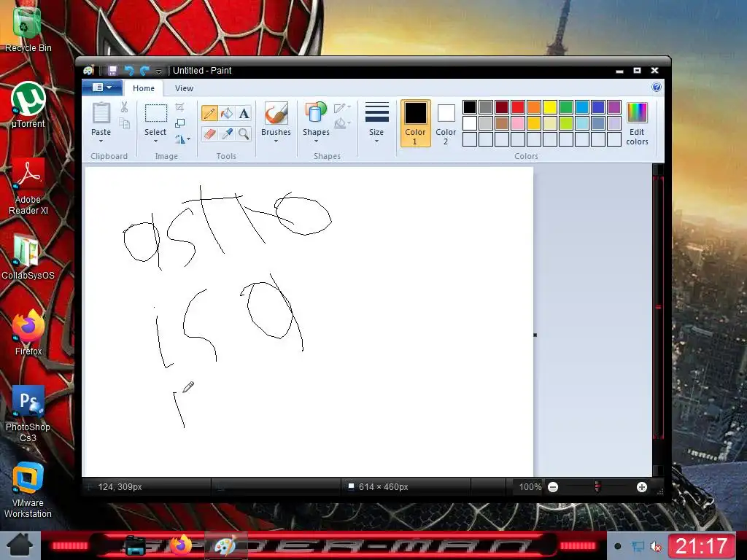
Task: Click the zoom out minus button
Action: 553,487
